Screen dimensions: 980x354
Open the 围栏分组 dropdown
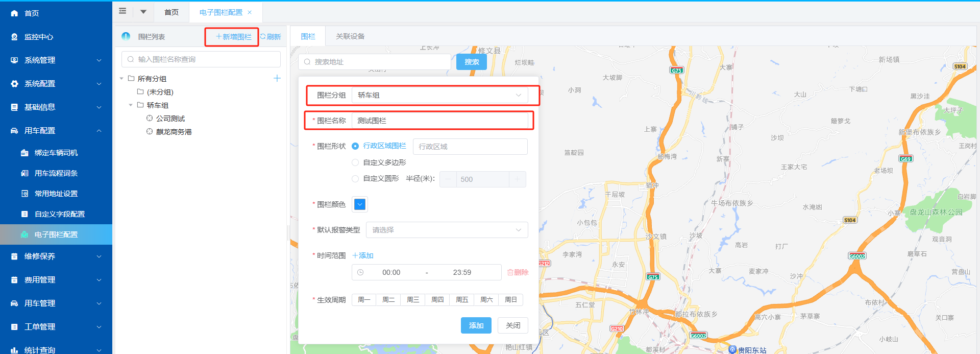point(439,95)
